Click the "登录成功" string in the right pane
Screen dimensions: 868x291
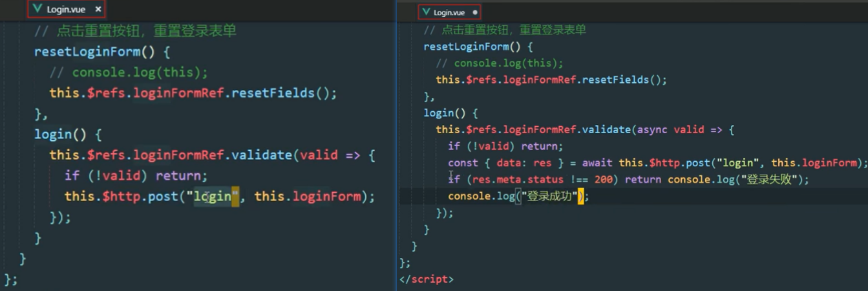pyautogui.click(x=549, y=197)
